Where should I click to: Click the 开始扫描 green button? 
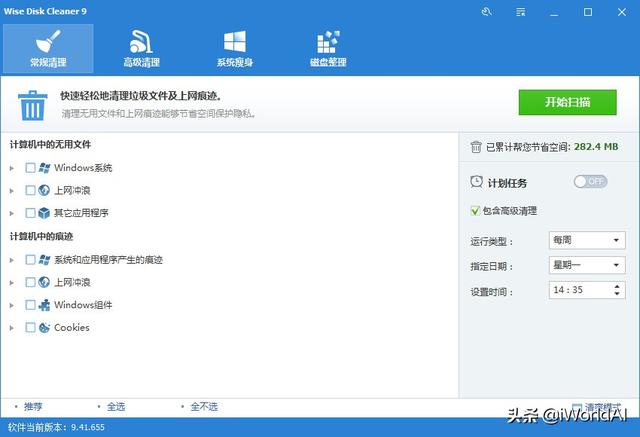point(567,102)
